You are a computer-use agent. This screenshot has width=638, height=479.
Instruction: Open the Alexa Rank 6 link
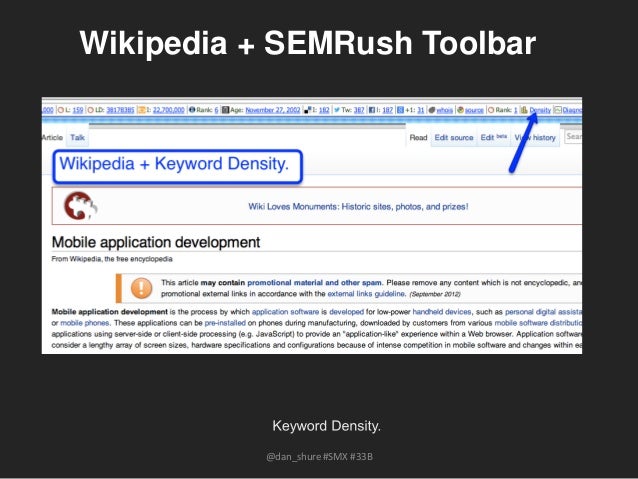pyautogui.click(x=216, y=110)
